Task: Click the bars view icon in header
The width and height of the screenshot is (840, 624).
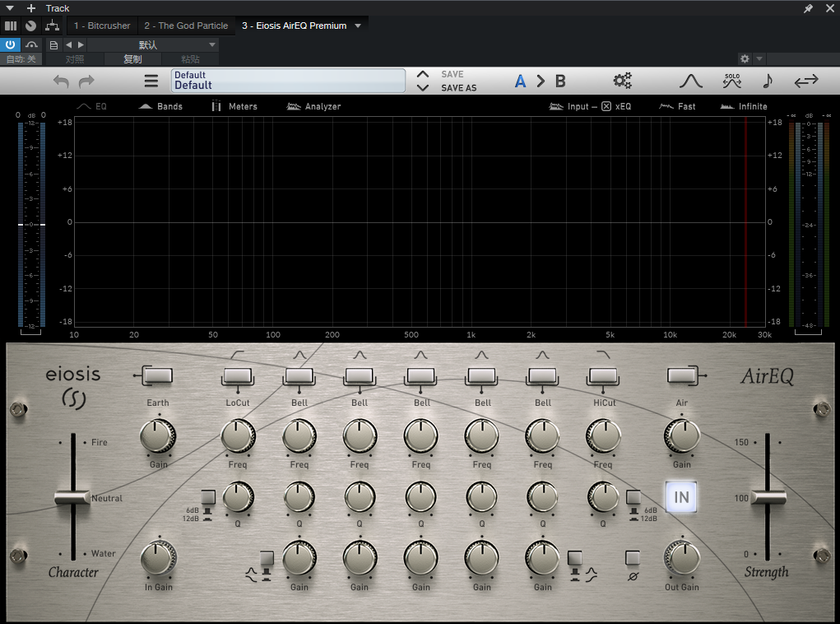Action: (11, 26)
